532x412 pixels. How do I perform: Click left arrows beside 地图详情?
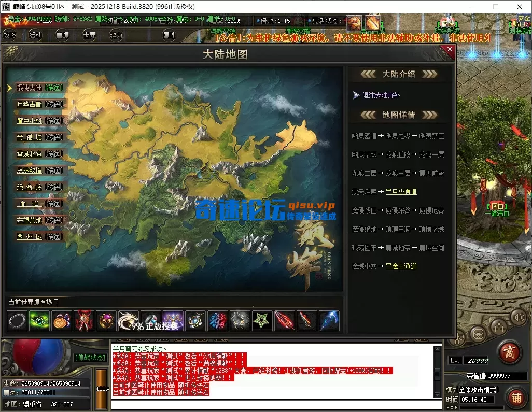coord(369,115)
